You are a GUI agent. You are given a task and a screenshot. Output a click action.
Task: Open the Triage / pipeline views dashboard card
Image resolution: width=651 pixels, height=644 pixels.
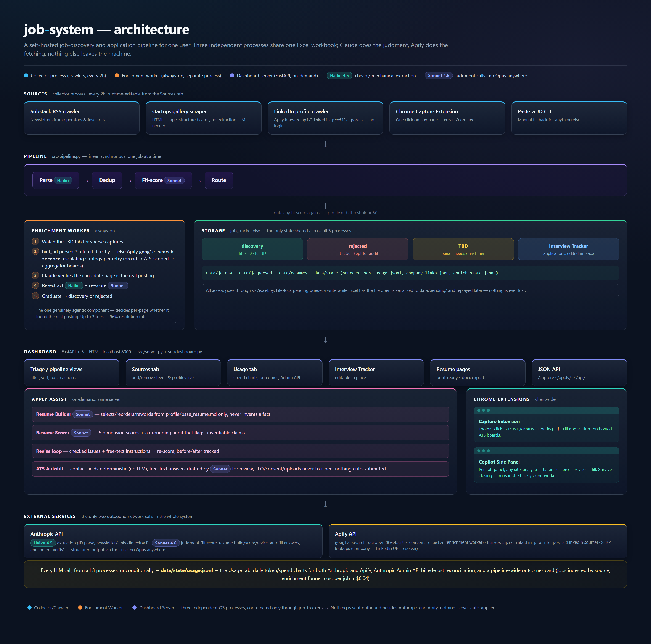tap(72, 373)
